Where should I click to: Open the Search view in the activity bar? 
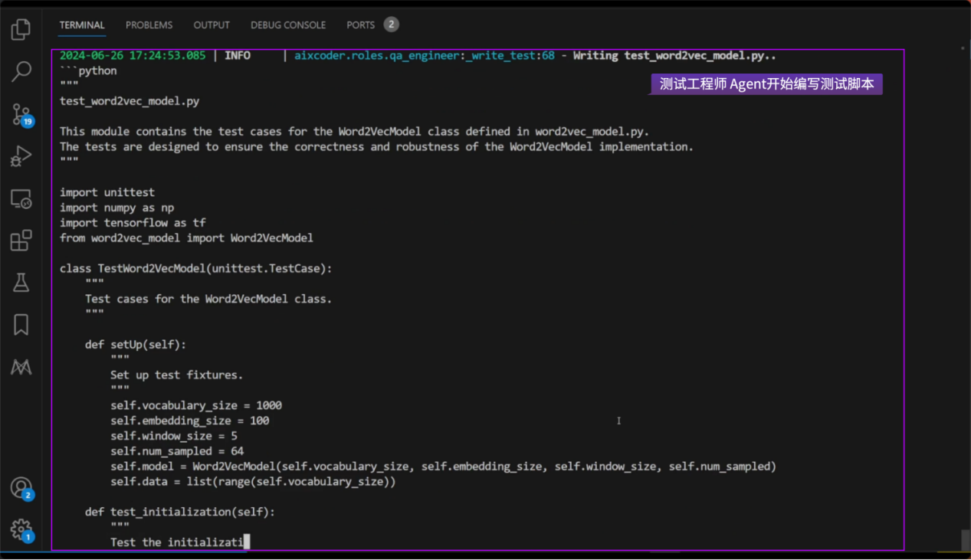tap(21, 72)
